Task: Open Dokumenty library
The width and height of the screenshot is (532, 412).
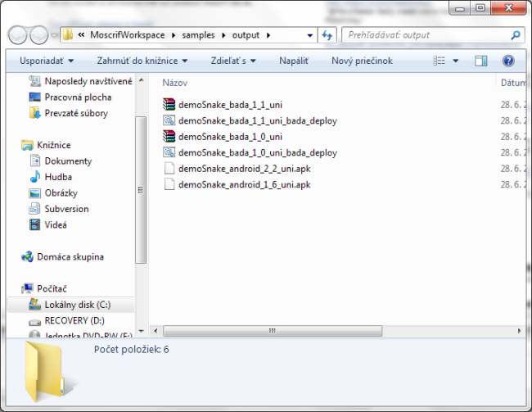Action: (x=61, y=161)
